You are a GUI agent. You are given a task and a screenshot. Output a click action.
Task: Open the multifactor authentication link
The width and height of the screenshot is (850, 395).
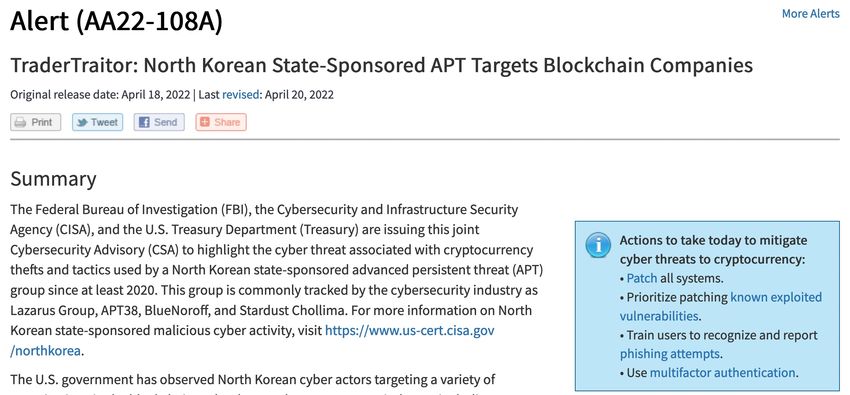coord(723,373)
